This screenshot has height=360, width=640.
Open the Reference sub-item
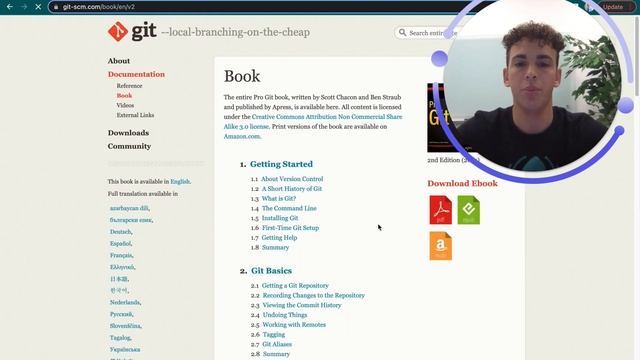[129, 86]
